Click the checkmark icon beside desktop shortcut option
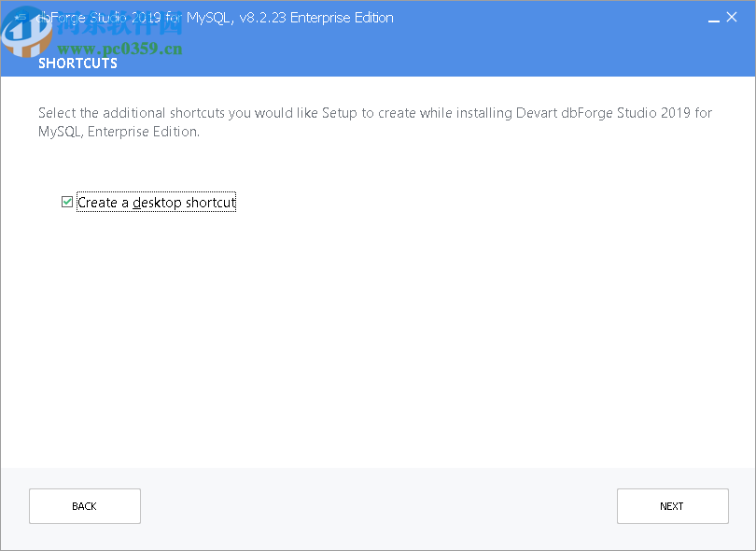 [66, 202]
